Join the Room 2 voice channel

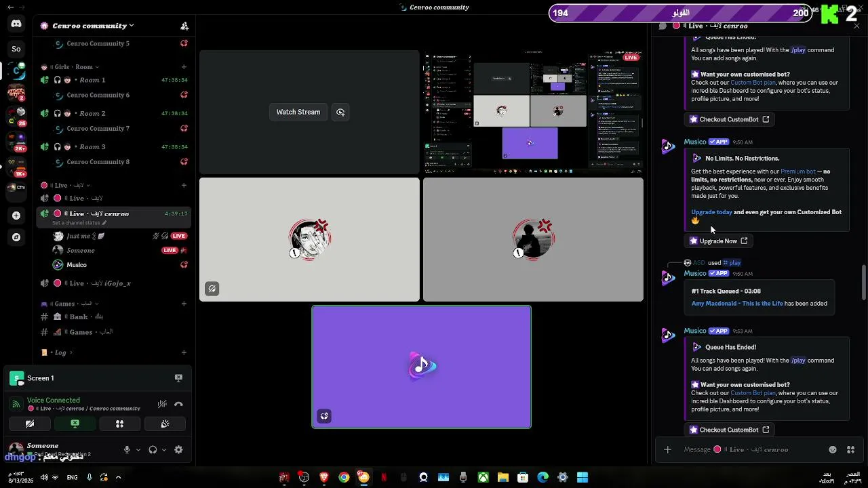pos(114,113)
